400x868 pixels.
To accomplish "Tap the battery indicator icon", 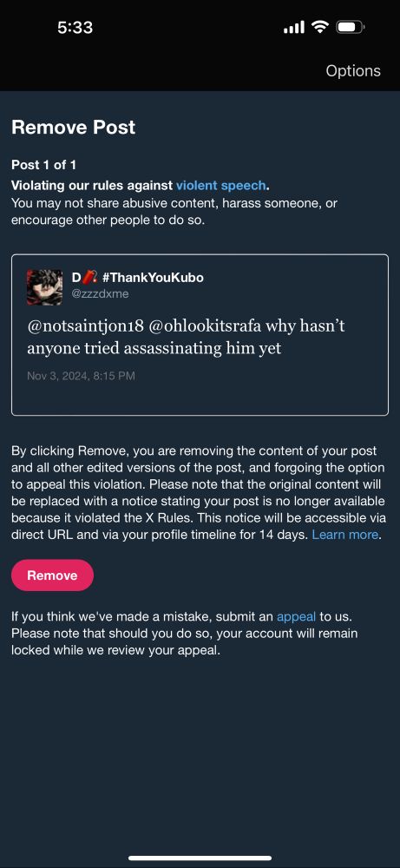I will click(x=351, y=27).
